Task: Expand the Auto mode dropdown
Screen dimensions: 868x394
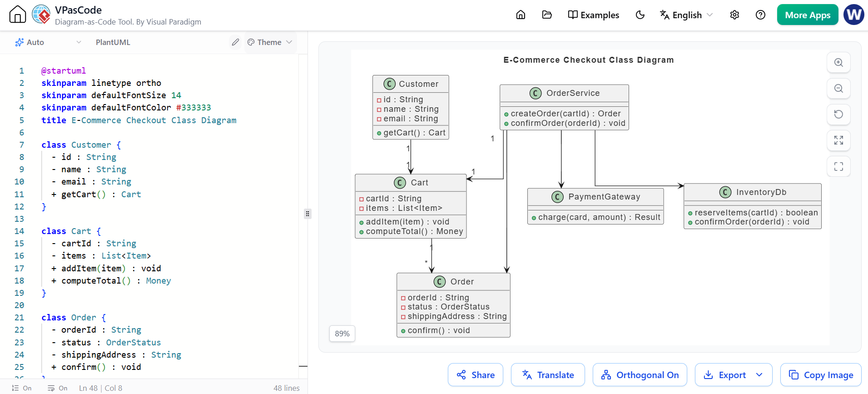Action: click(x=48, y=42)
